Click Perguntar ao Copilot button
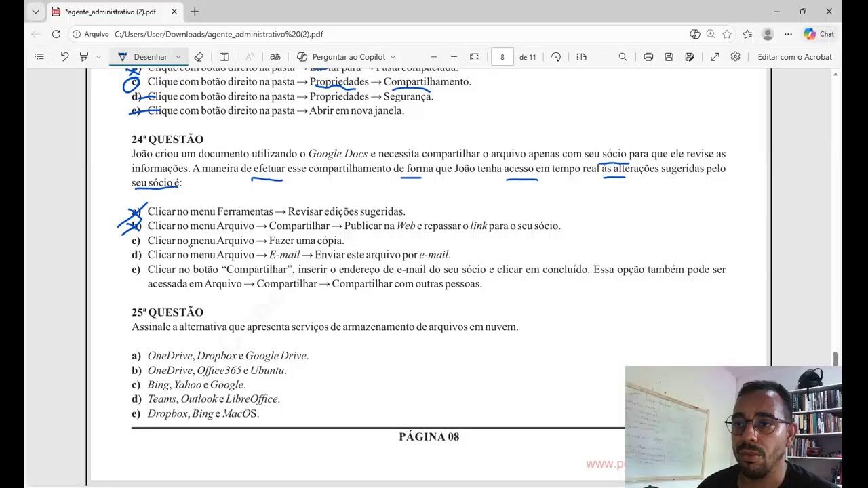Screen dimensions: 868x488 [342, 57]
